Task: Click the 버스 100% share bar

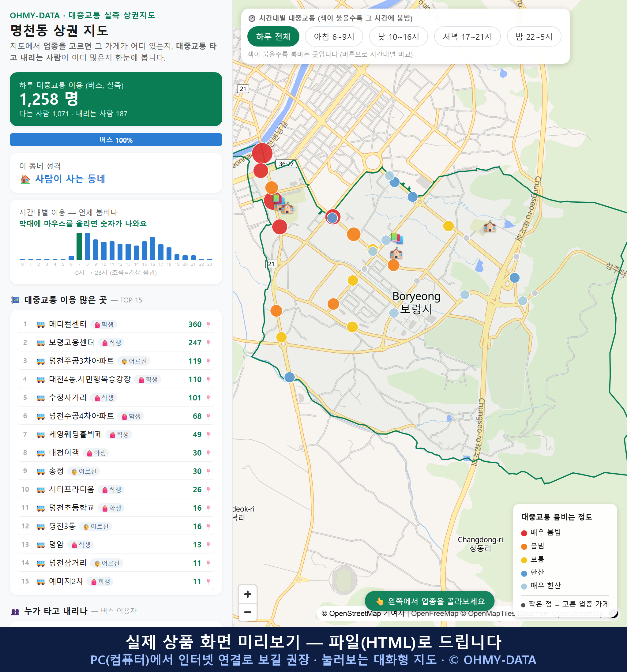Action: tap(116, 140)
